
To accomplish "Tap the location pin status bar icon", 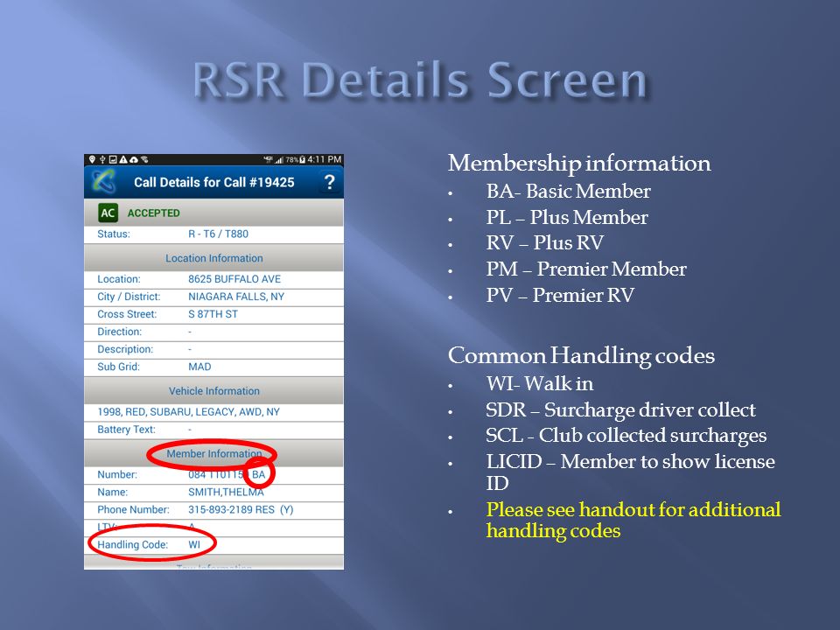I will pos(92,159).
